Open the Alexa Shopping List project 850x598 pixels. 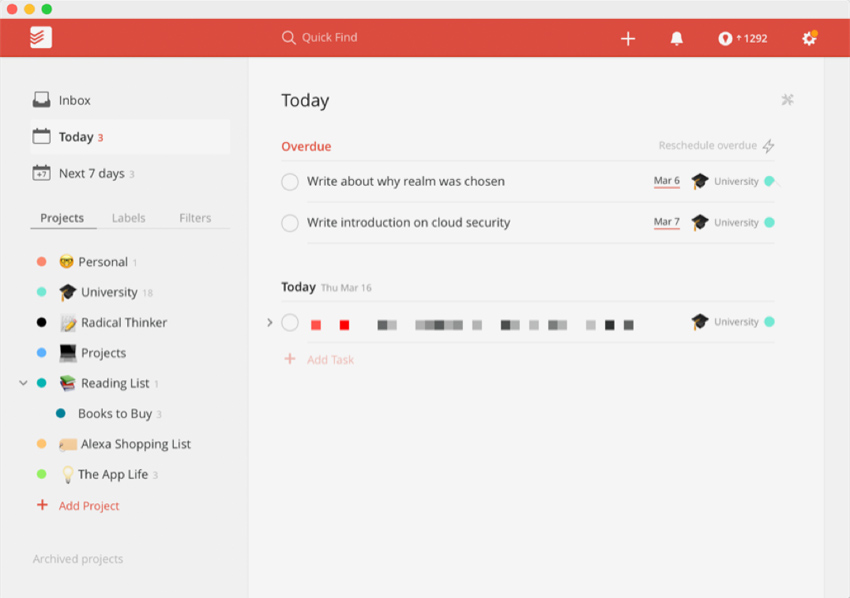tap(136, 444)
